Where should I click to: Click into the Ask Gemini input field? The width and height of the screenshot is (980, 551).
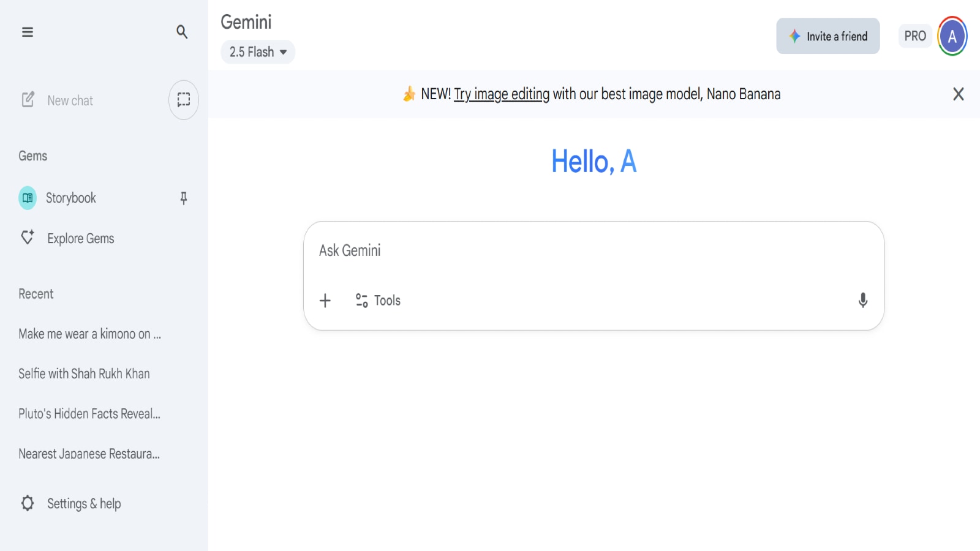[594, 250]
